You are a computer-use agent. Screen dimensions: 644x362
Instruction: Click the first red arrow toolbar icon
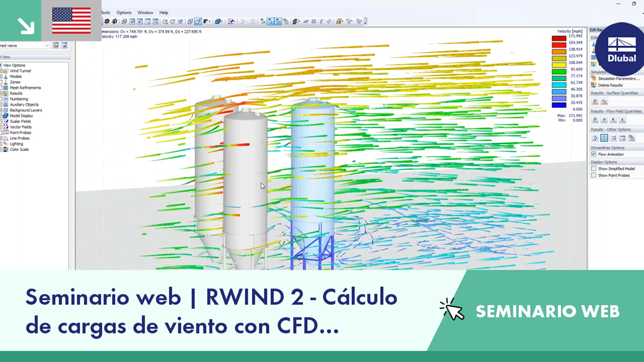(x=107, y=21)
